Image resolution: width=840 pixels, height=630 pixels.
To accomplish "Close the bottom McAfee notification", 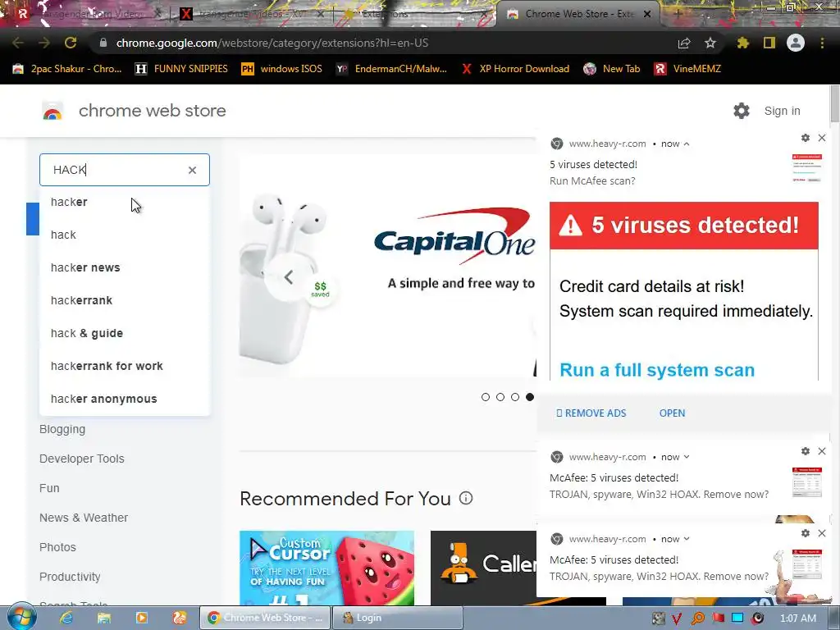I will pos(822,533).
